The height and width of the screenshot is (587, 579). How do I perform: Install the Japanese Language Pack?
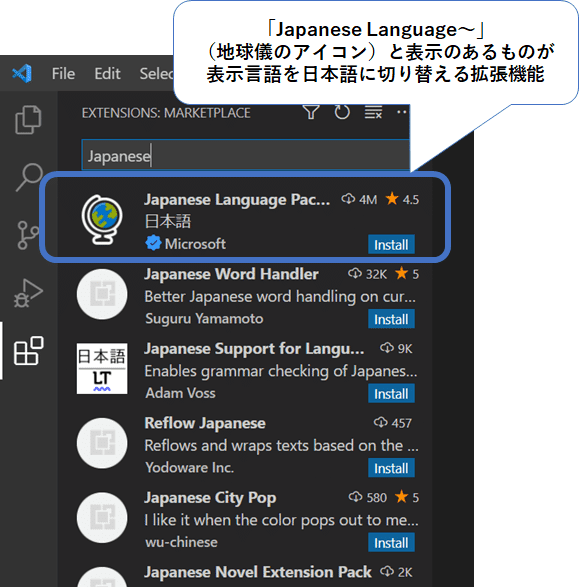pyautogui.click(x=391, y=244)
